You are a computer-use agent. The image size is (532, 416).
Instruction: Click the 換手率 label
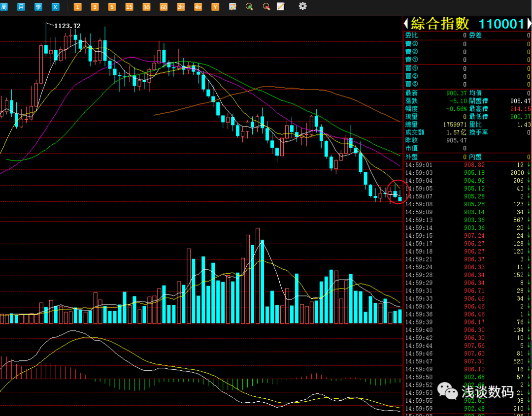tap(478, 132)
